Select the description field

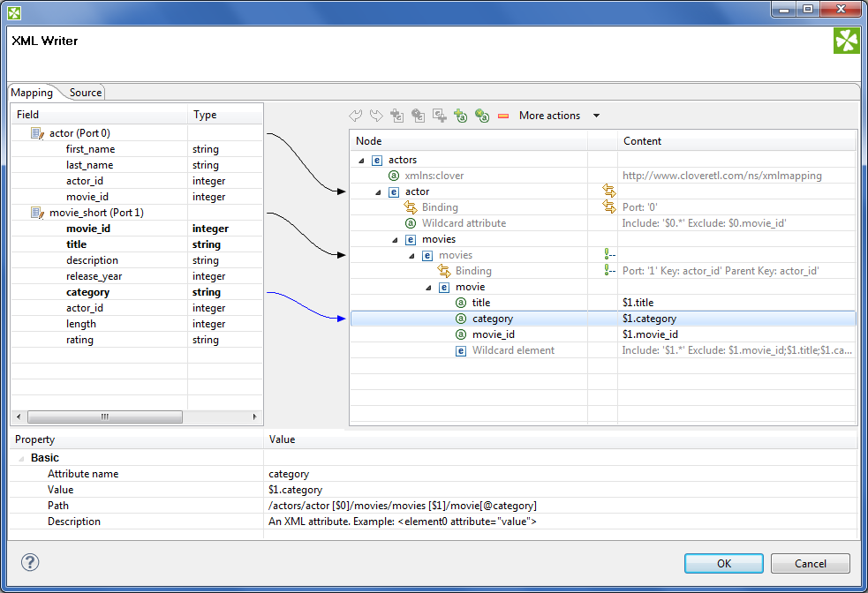[x=92, y=260]
